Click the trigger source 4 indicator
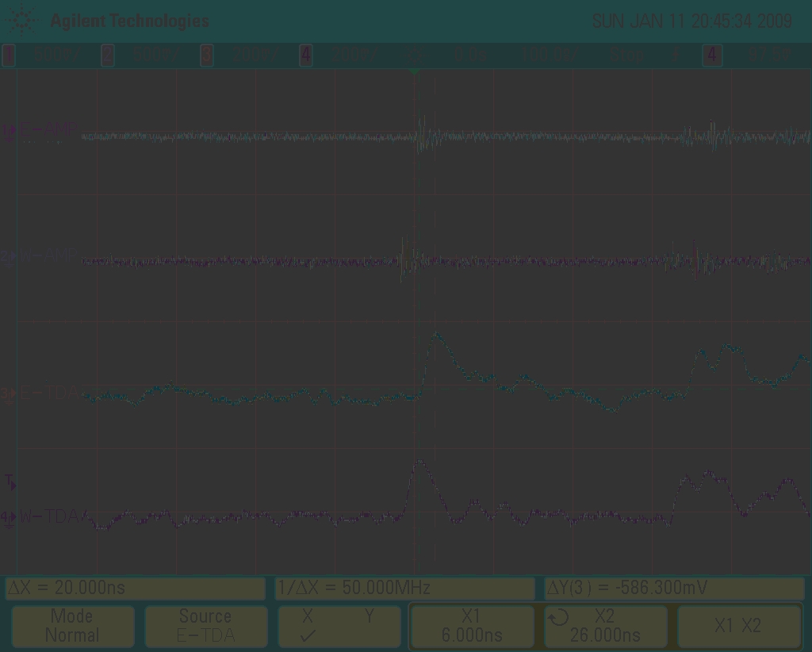This screenshot has width=812, height=652. click(x=712, y=56)
